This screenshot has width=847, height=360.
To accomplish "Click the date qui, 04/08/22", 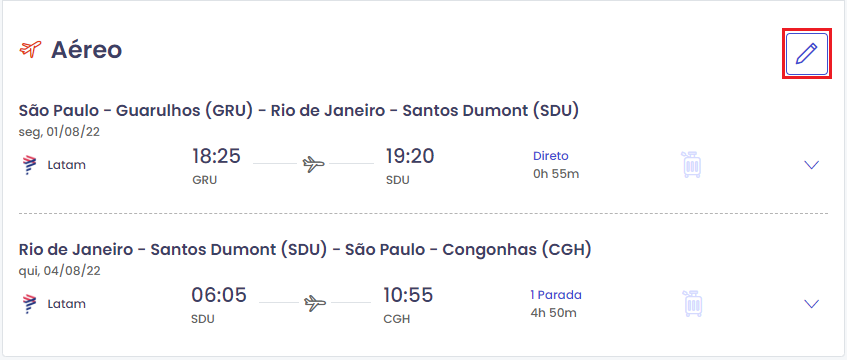I will point(59,271).
